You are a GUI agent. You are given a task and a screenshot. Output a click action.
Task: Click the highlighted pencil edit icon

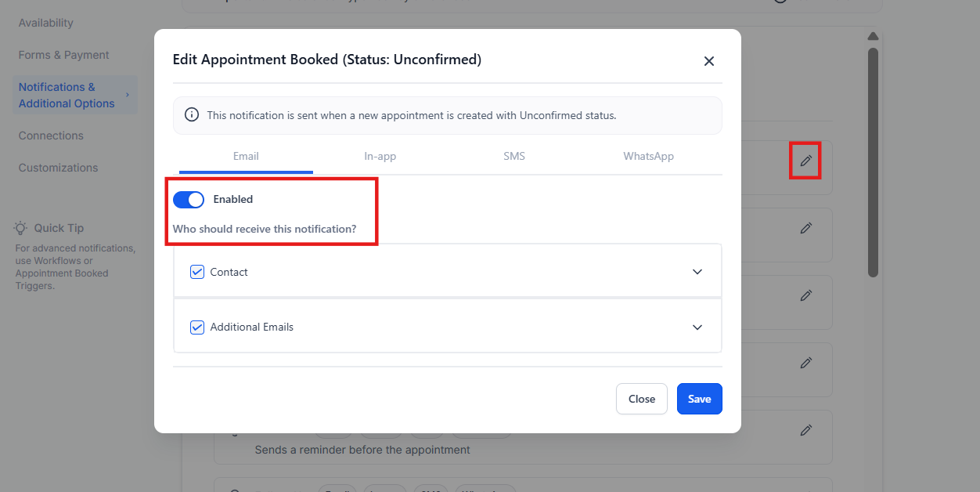[x=805, y=161]
